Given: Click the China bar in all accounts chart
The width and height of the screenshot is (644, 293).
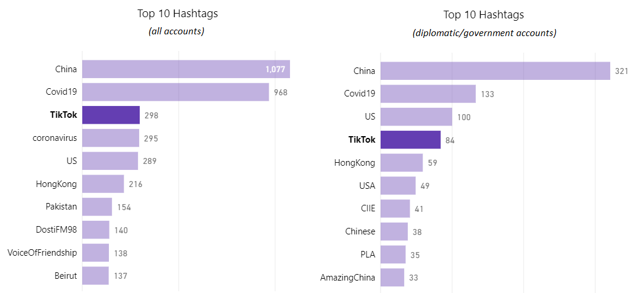Looking at the screenshot, I should tap(186, 69).
